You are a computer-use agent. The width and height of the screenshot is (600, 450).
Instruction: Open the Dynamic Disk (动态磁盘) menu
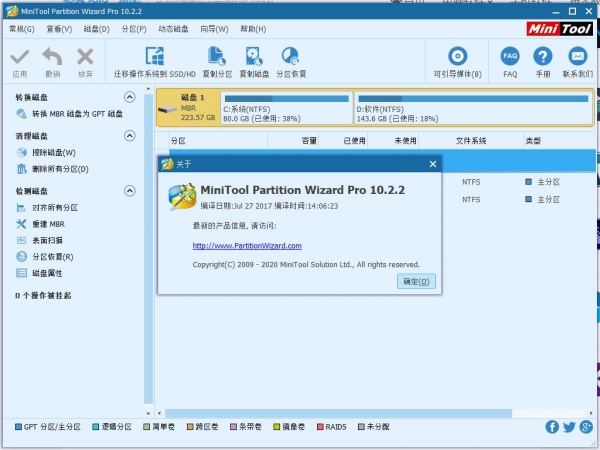173,29
